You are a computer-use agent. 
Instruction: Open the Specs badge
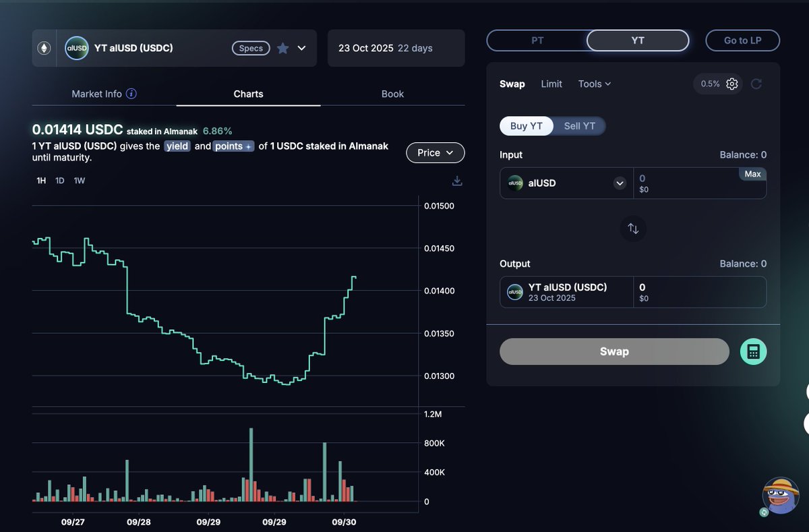[251, 48]
